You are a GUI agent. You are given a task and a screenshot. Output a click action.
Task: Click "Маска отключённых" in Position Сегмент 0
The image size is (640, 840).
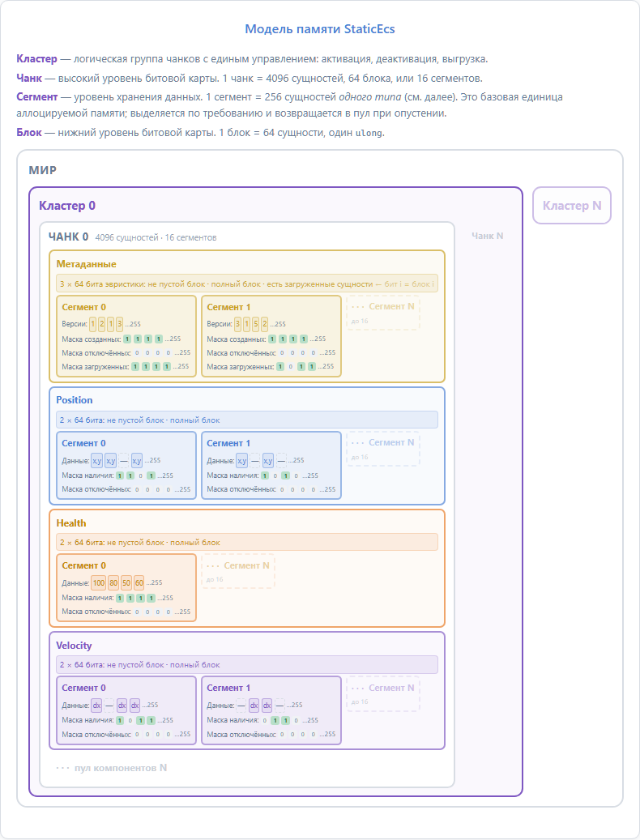(96, 489)
